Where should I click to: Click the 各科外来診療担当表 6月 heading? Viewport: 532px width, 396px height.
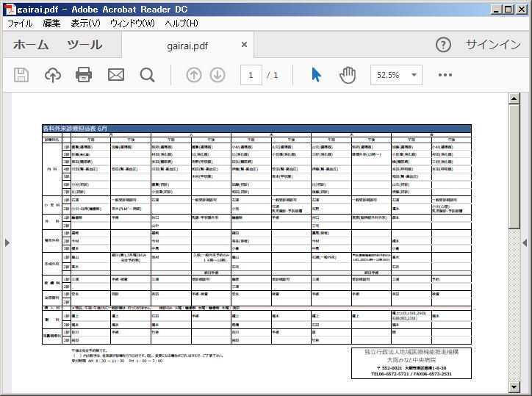[75, 129]
